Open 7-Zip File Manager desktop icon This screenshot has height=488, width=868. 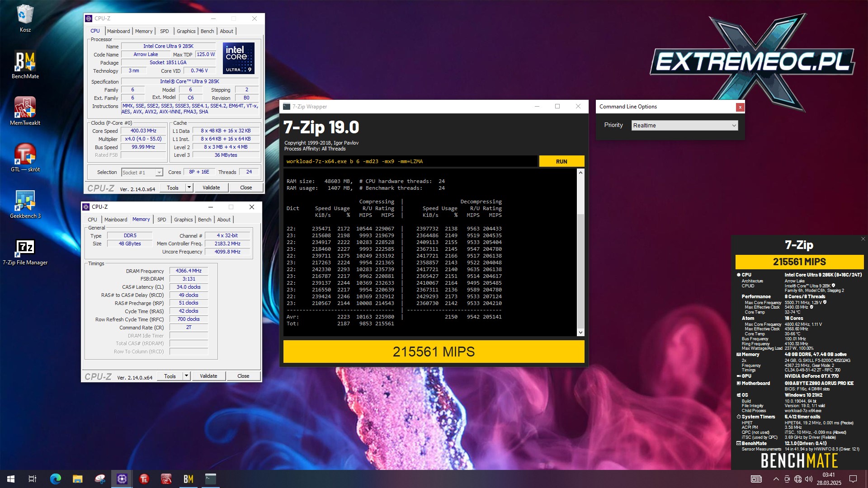click(25, 252)
